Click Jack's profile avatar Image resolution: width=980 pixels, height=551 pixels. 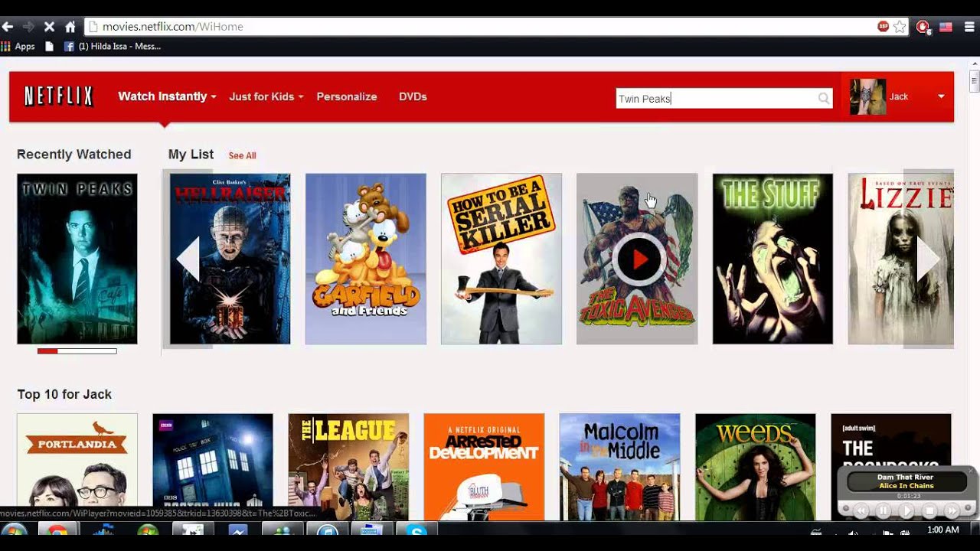(867, 96)
